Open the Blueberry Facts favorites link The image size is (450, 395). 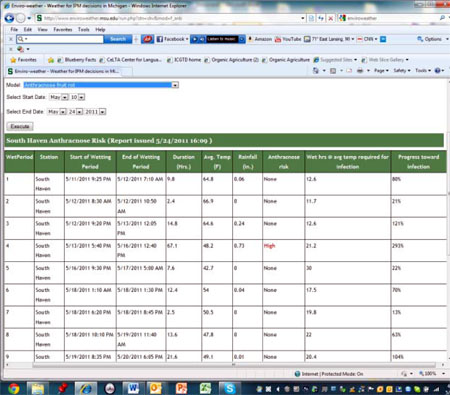pos(77,60)
